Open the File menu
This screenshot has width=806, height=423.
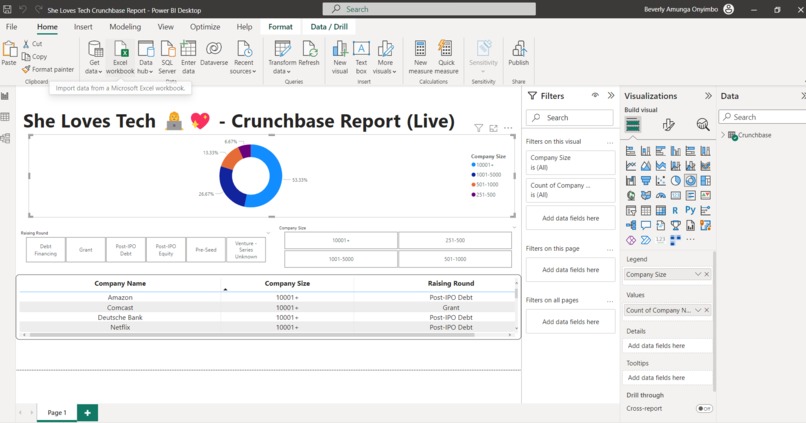11,27
